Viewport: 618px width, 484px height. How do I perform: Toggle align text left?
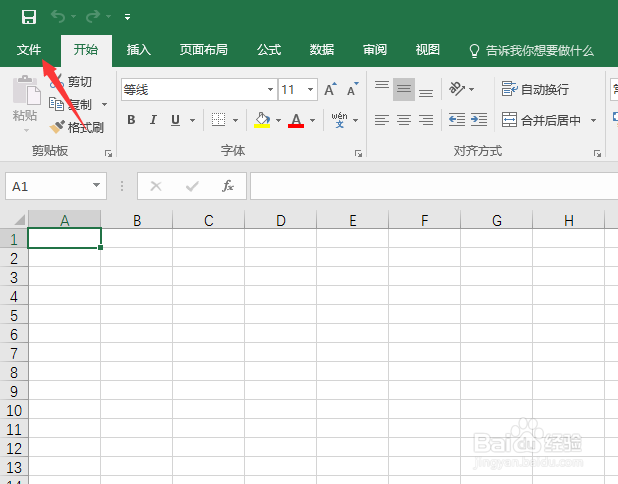coord(382,120)
